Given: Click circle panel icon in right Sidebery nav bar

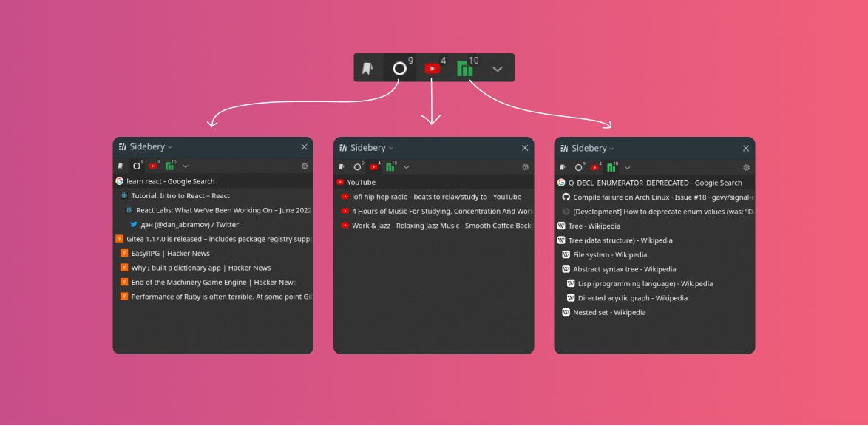Looking at the screenshot, I should pyautogui.click(x=578, y=167).
